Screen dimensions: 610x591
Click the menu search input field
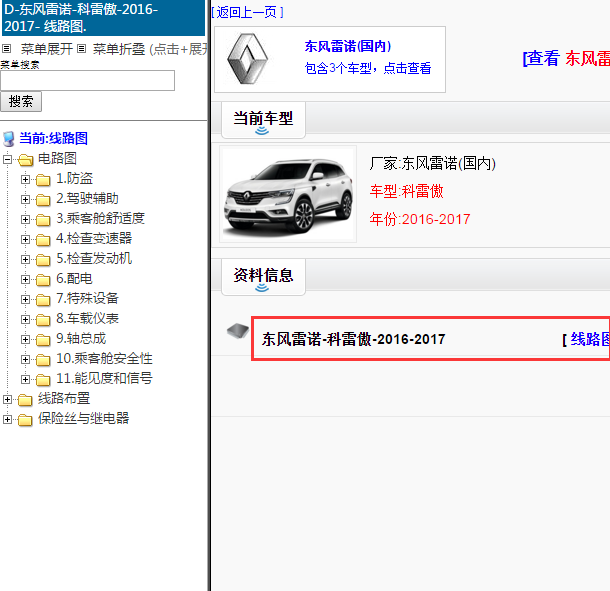(88, 81)
